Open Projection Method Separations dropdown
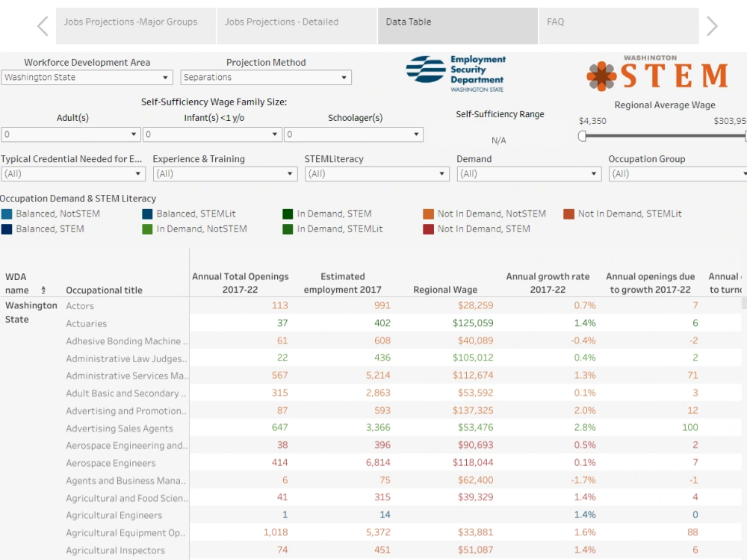 click(x=266, y=77)
